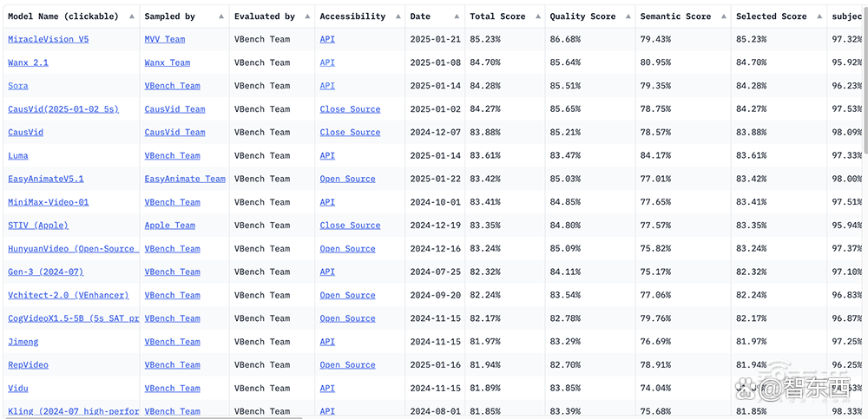This screenshot has height=419, width=868.
Task: Sort by Model Name column arrow
Action: coord(131,16)
